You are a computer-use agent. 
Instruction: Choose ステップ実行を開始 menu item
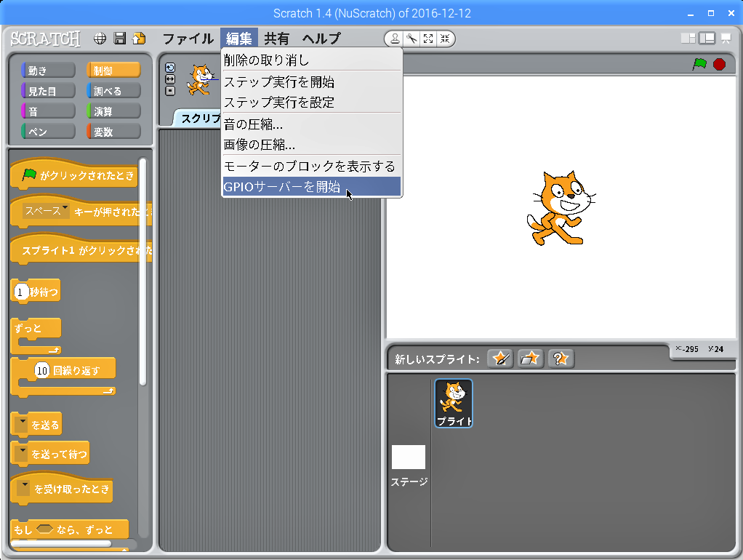click(x=312, y=82)
